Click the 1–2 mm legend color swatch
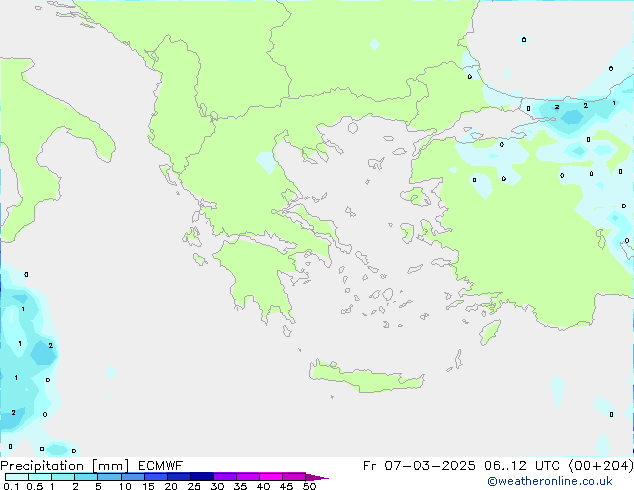This screenshot has width=634, height=490. [63, 477]
